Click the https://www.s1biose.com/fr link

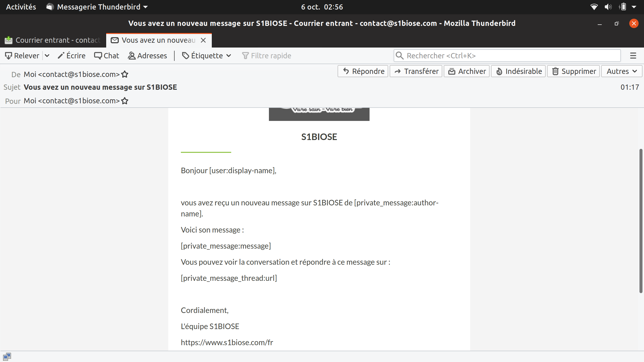[227, 342]
